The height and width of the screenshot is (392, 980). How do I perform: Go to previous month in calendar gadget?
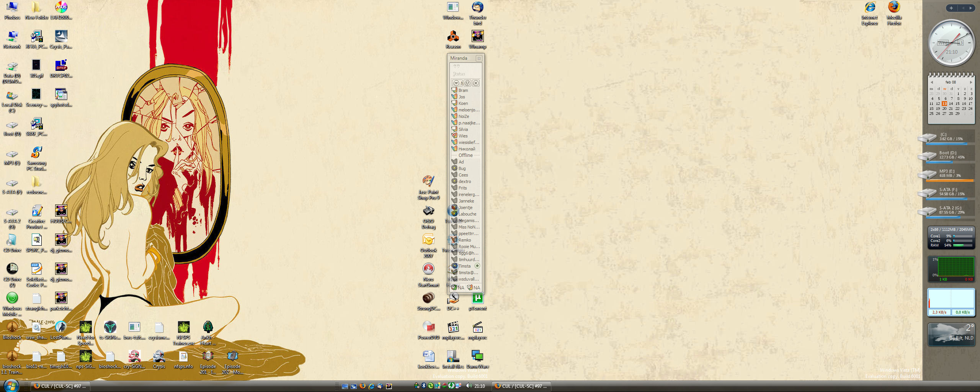[932, 82]
